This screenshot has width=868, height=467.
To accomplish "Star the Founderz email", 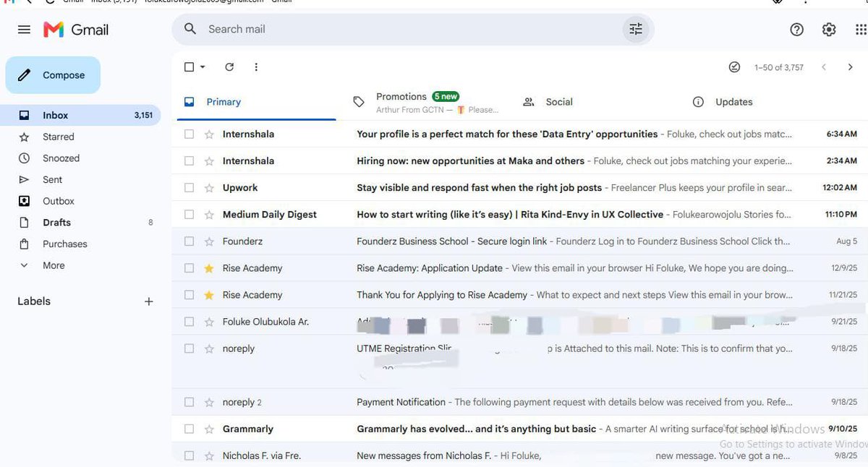I will [x=209, y=241].
